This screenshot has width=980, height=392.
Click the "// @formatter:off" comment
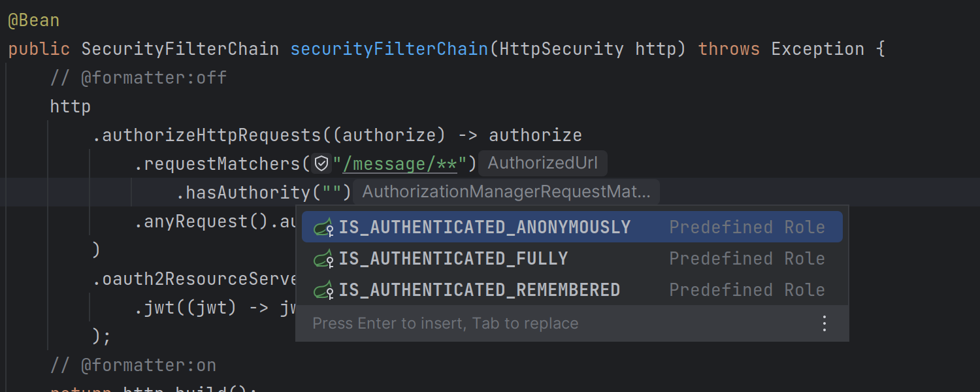pyautogui.click(x=139, y=78)
